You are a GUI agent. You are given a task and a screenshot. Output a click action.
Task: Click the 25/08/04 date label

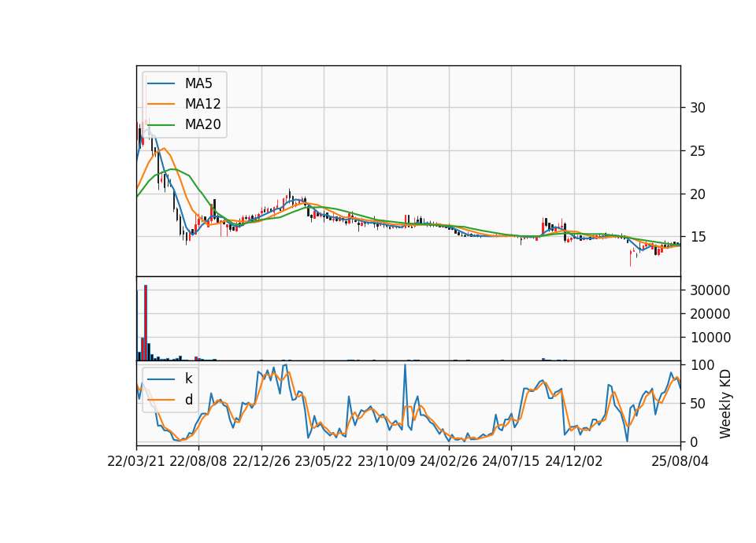click(x=680, y=461)
